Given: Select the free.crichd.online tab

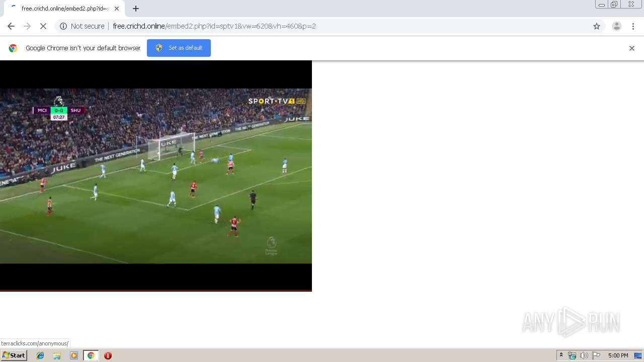Looking at the screenshot, I should (x=64, y=9).
